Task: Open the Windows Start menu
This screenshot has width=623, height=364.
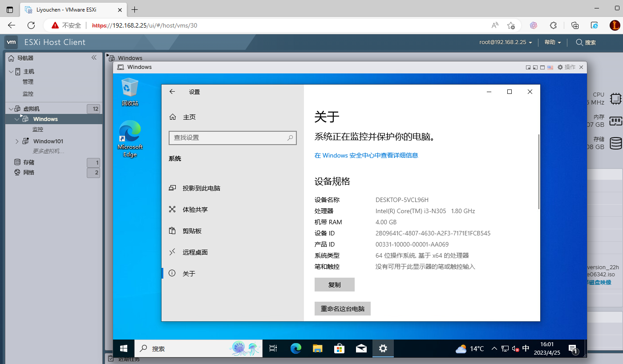Action: 124,348
